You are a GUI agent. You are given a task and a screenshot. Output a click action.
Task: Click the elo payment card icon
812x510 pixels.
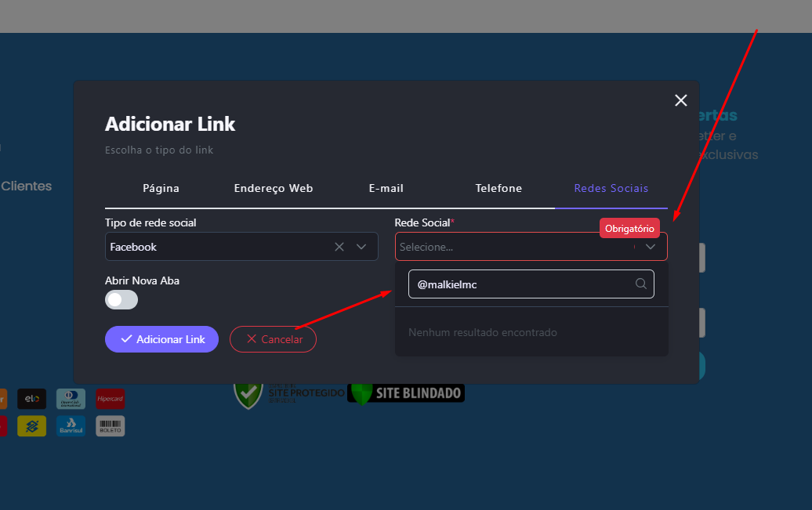(x=32, y=399)
